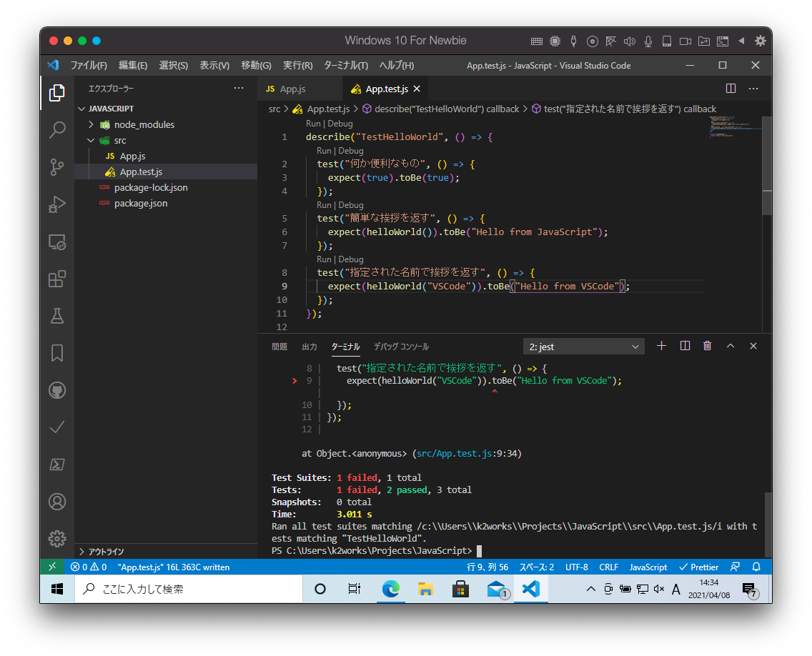The height and width of the screenshot is (656, 812).
Task: Open the terminal selector dropdown "2: jest"
Action: pyautogui.click(x=583, y=347)
